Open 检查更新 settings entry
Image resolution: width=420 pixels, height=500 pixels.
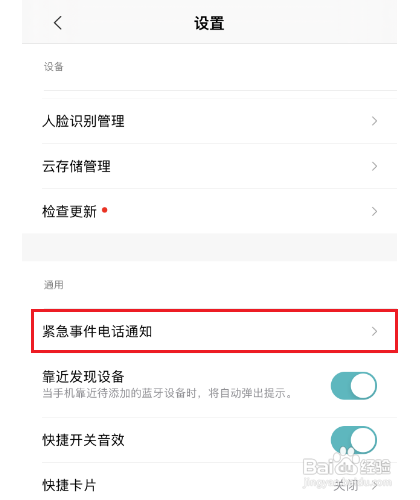219,211
